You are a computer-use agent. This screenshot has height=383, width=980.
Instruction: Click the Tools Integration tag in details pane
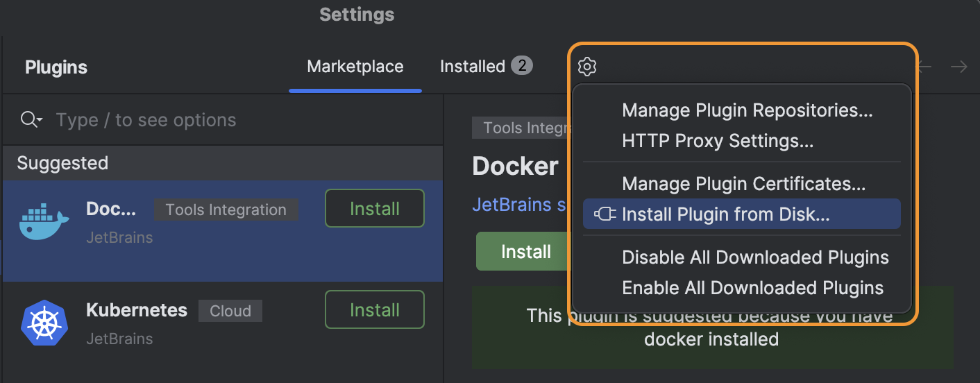pyautogui.click(x=521, y=128)
